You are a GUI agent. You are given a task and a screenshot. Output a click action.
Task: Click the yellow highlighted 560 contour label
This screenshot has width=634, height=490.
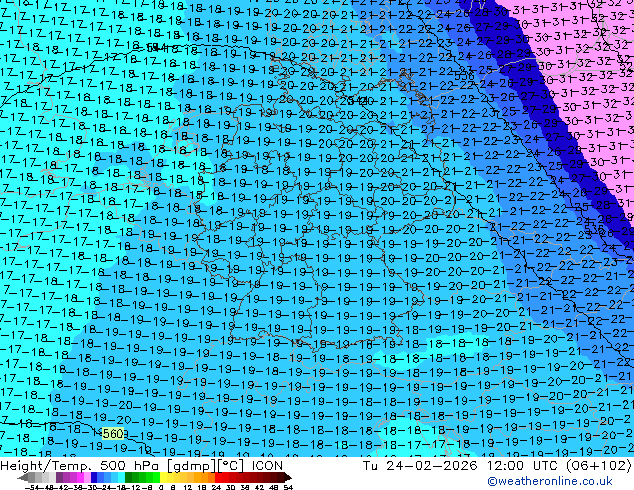pos(112,434)
